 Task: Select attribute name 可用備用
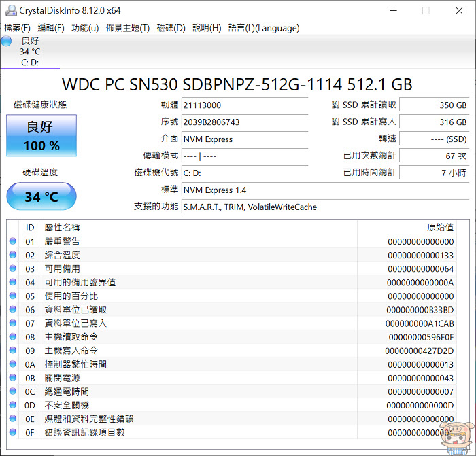pyautogui.click(x=63, y=269)
